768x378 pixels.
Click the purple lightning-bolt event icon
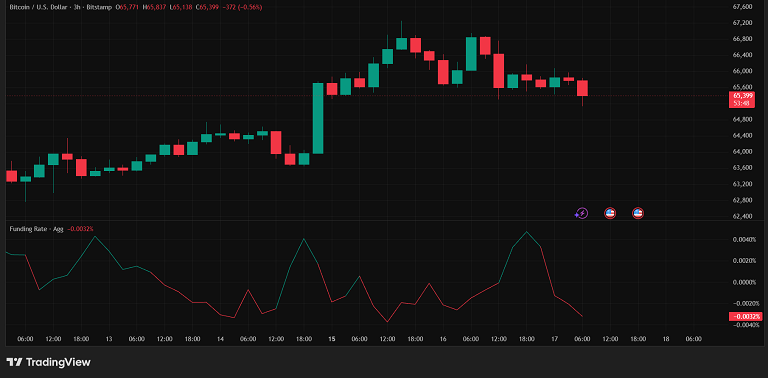point(581,213)
